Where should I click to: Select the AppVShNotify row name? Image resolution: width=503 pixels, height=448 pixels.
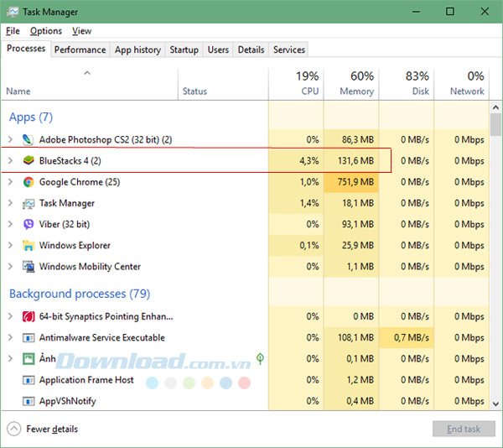(68, 401)
